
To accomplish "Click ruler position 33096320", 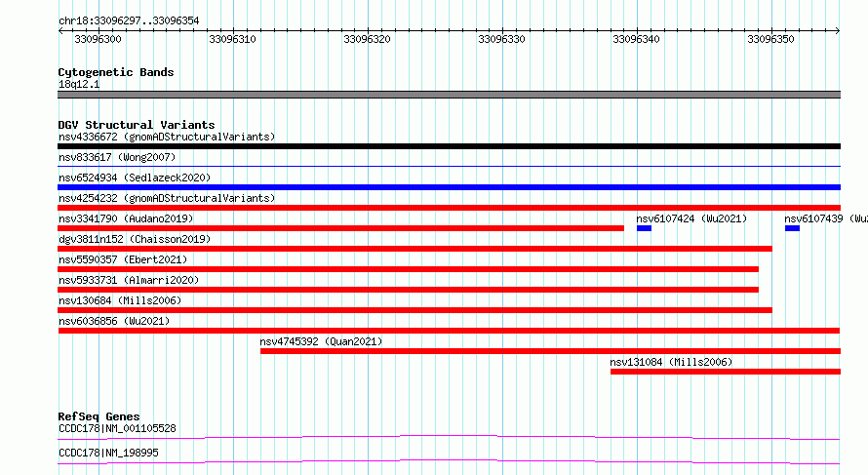I will coord(367,39).
